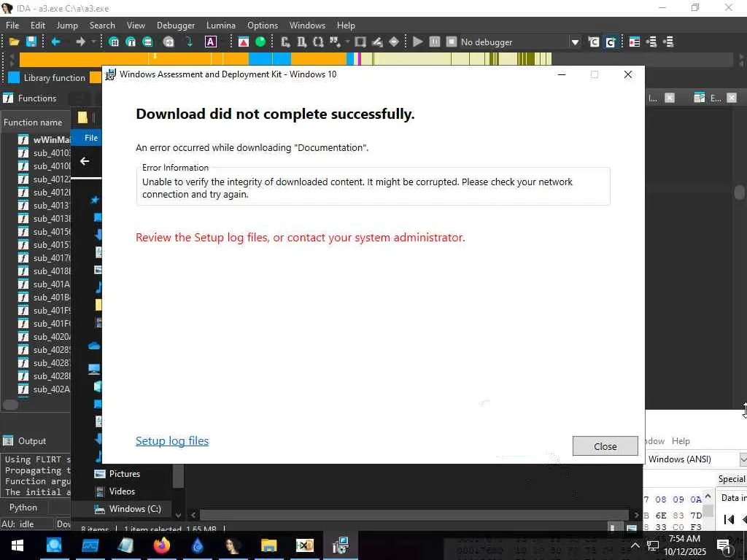This screenshot has width=747, height=560.
Task: Click the blue down-arrow toolbar icon
Action: pyautogui.click(x=189, y=42)
